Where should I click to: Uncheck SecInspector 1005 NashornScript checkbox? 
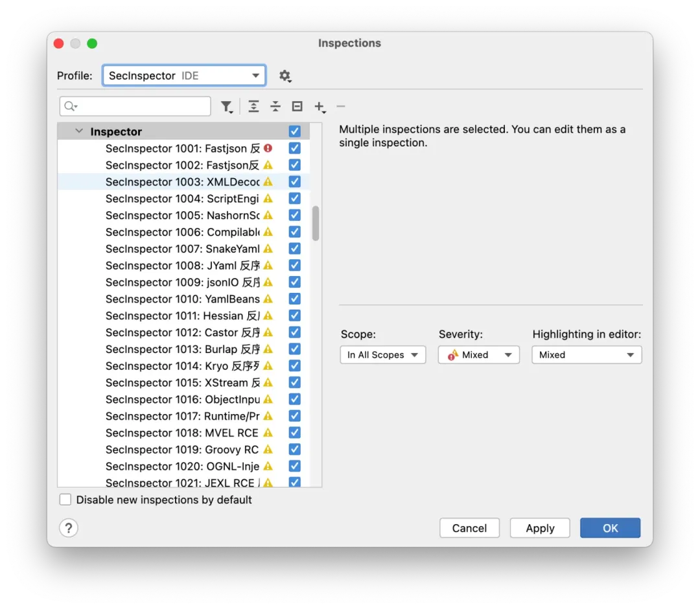[x=295, y=215]
